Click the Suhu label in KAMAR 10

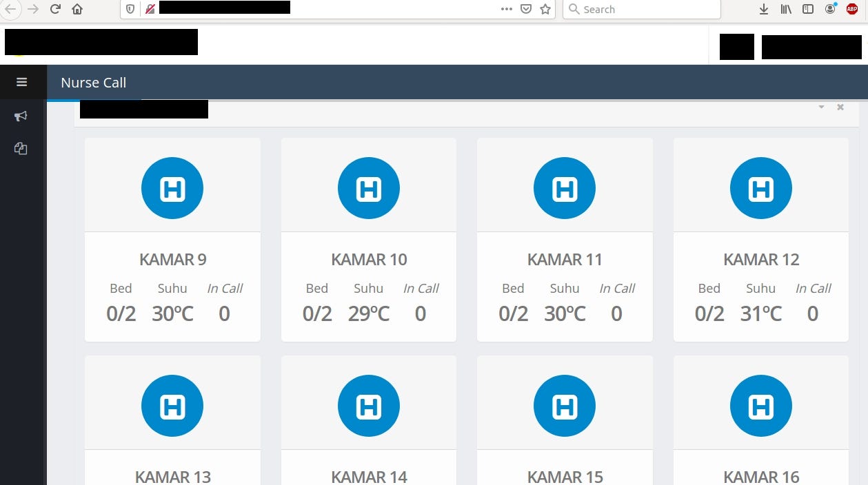(369, 289)
